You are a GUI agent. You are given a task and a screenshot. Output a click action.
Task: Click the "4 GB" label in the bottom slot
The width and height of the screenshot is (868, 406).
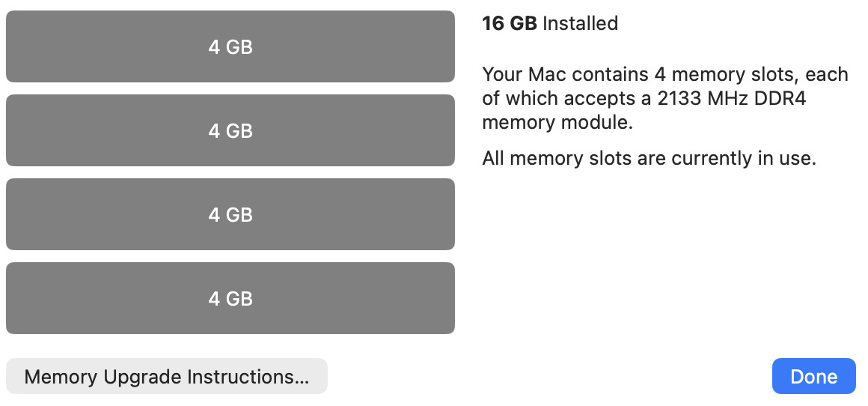point(230,299)
